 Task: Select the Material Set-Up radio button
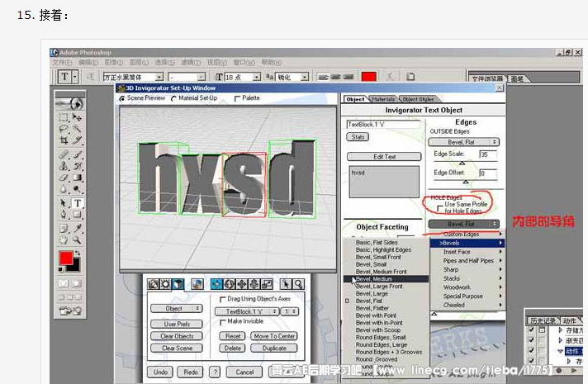pyautogui.click(x=173, y=98)
